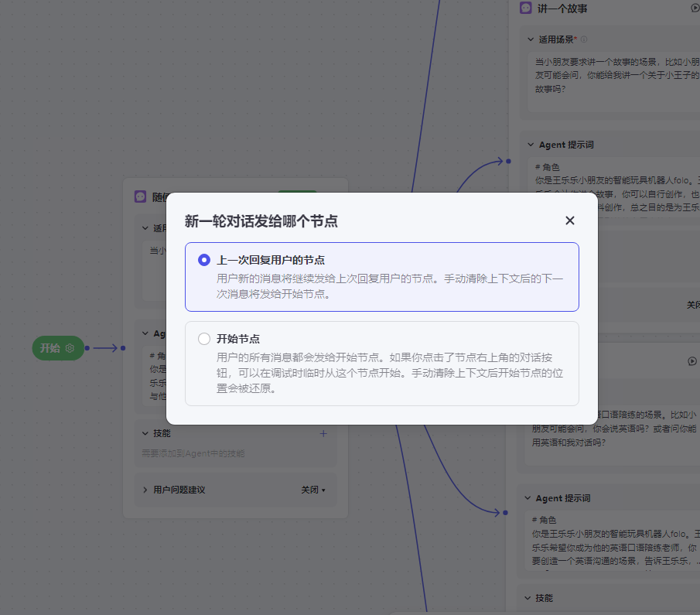Click placeholder text 需要添加到Agent中的技能
Viewport: 700px width, 615px height.
(193, 453)
